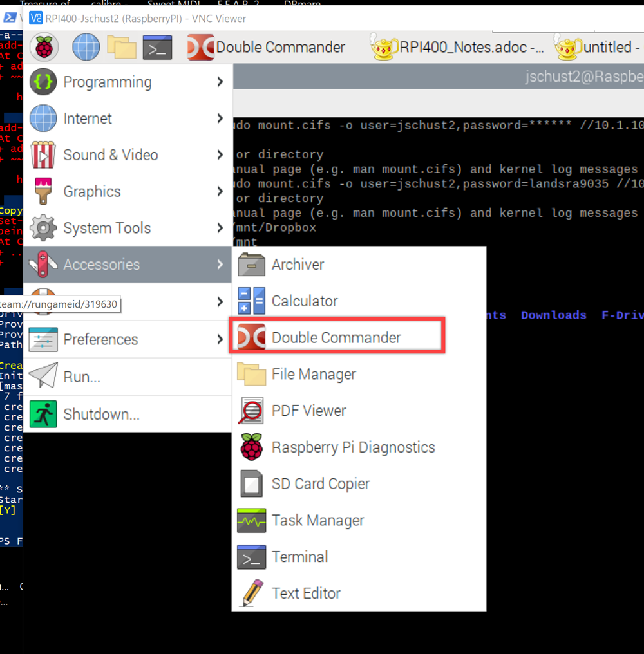Click the System Tools gear icon

[43, 228]
